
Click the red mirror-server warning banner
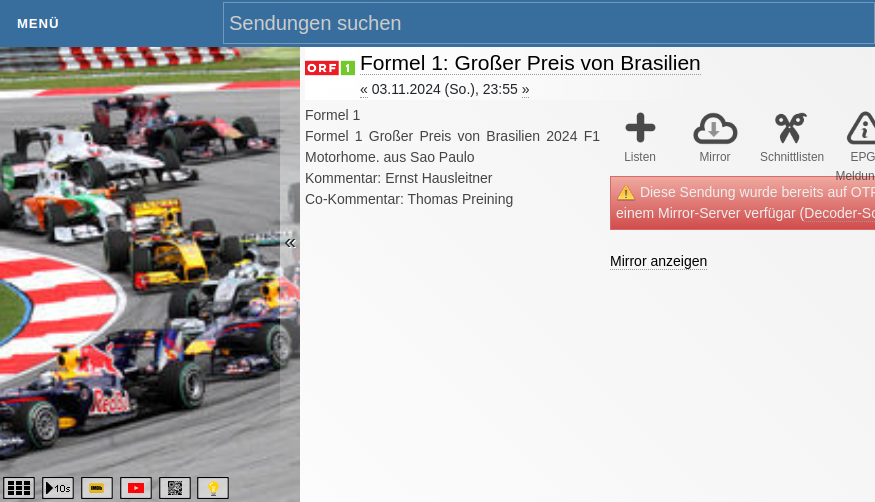point(742,203)
